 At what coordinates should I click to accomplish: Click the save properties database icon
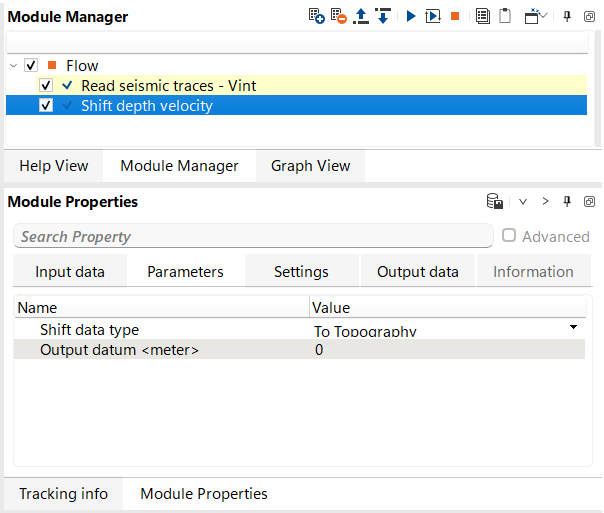pyautogui.click(x=494, y=201)
